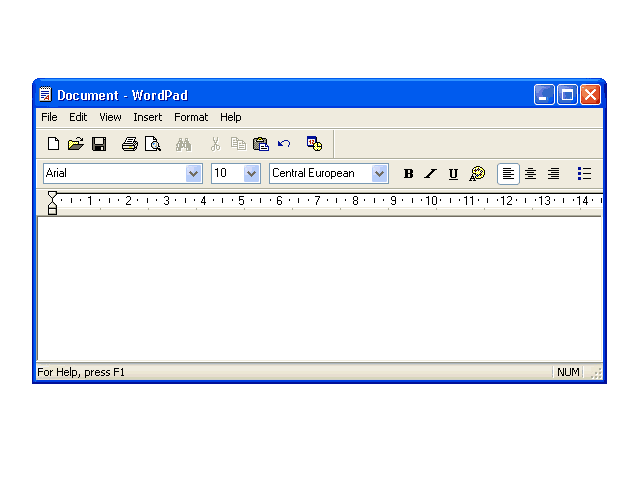Save the document with floppy disk icon
The width and height of the screenshot is (640, 488).
tap(99, 144)
